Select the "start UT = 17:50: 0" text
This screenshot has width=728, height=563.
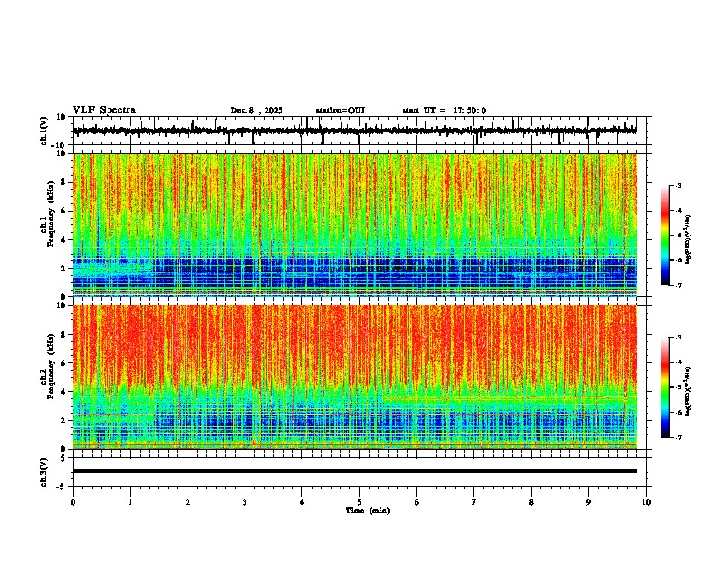point(444,110)
